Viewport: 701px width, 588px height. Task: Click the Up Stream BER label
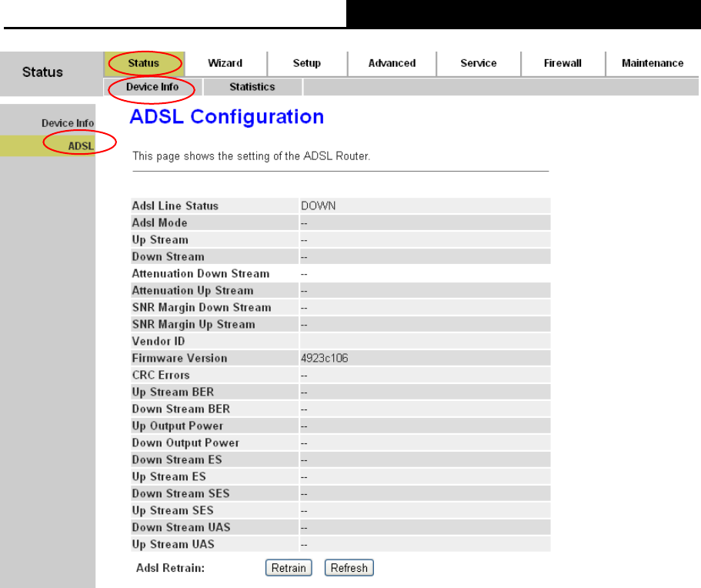(x=173, y=393)
